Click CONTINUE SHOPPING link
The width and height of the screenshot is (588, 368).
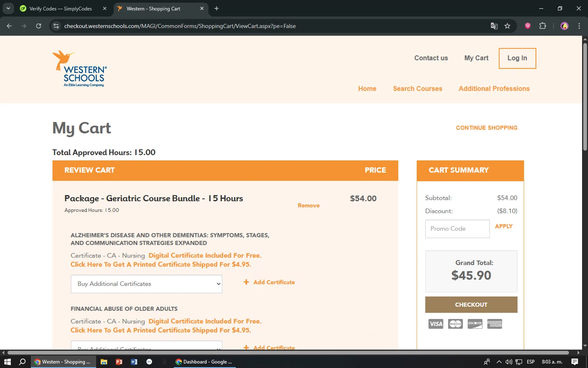(x=486, y=128)
